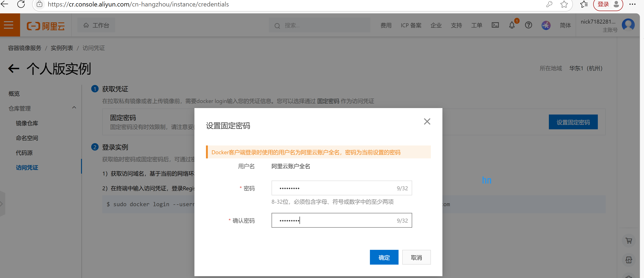Open the hamburger navigation menu
Image resolution: width=644 pixels, height=278 pixels.
click(x=9, y=25)
